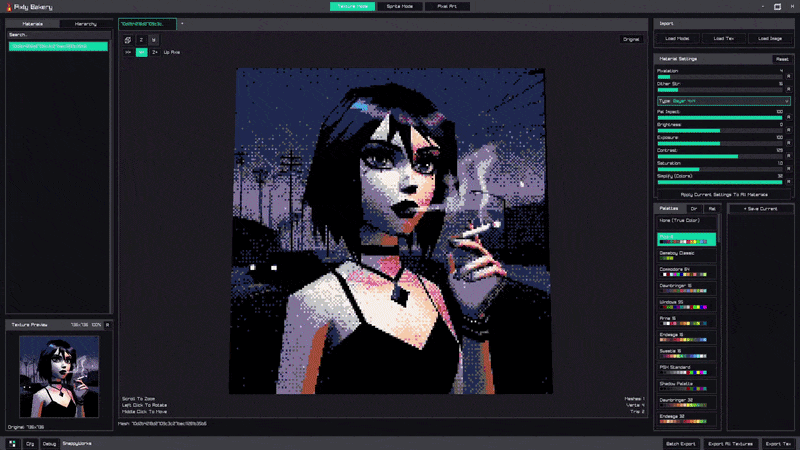The height and width of the screenshot is (450, 800).
Task: Click the Z axis view button
Action: 141,40
